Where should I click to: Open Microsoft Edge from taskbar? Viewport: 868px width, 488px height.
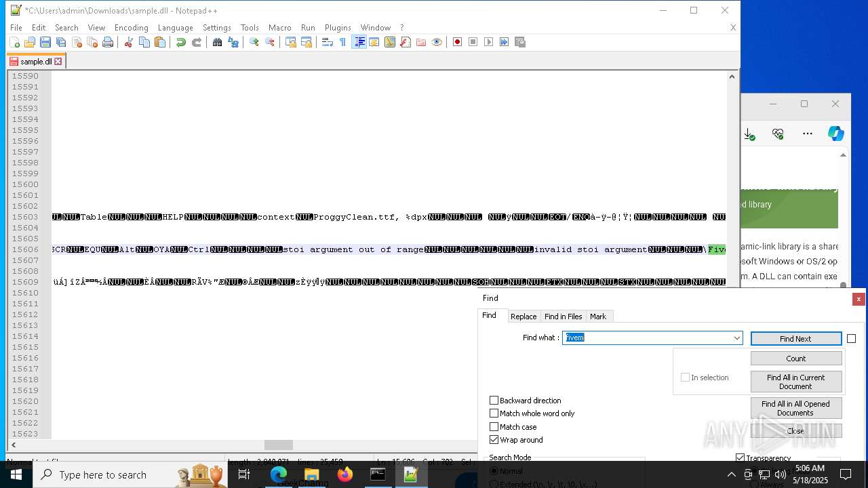coord(279,474)
